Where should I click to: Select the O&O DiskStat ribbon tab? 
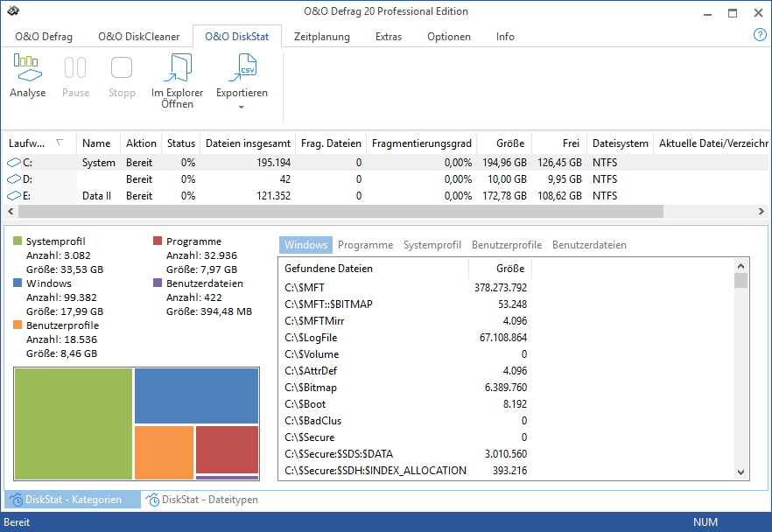pos(237,37)
